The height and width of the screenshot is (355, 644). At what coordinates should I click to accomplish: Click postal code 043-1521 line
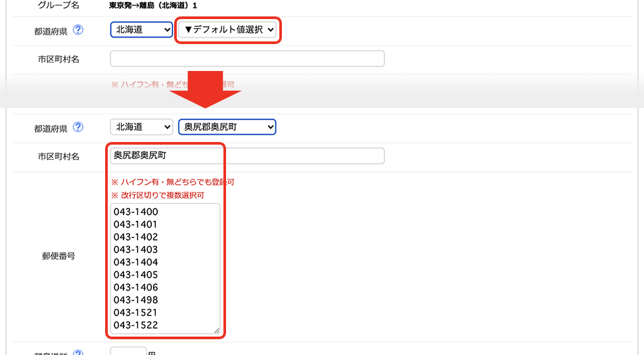click(135, 313)
